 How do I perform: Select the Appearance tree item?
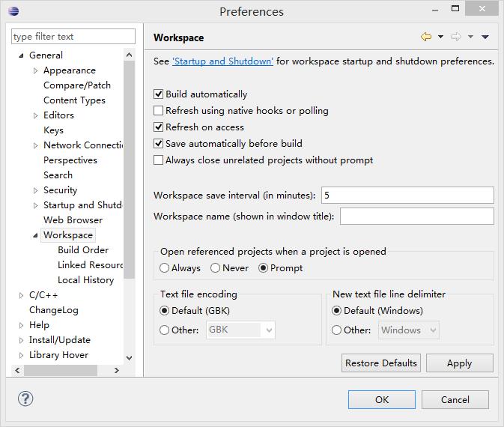click(x=70, y=70)
